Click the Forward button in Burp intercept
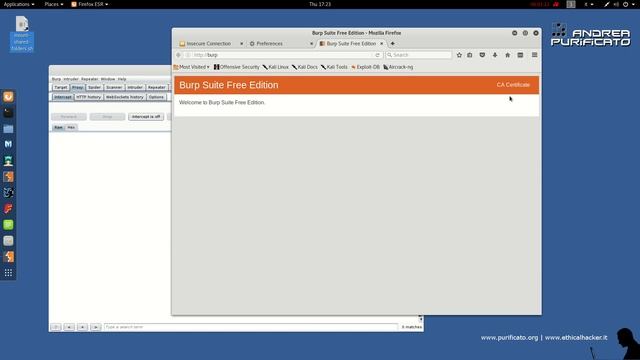Viewport: 640px width, 360px height. point(69,117)
